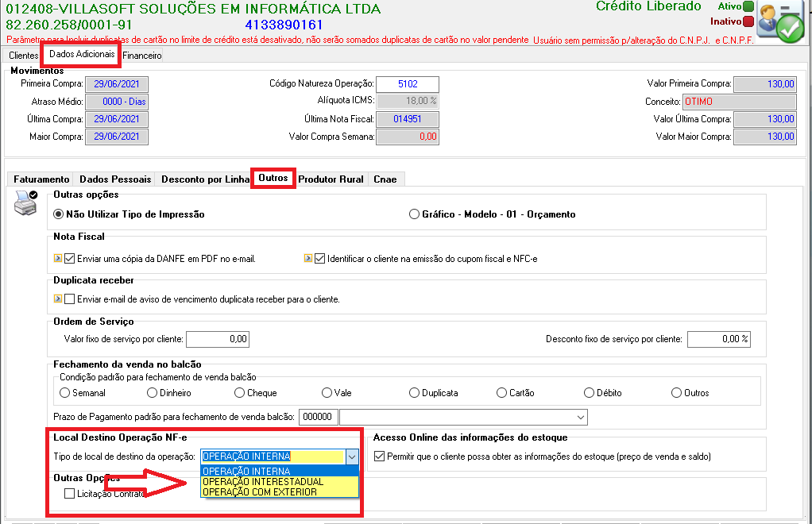Click the Código Natureza Operação field

408,84
